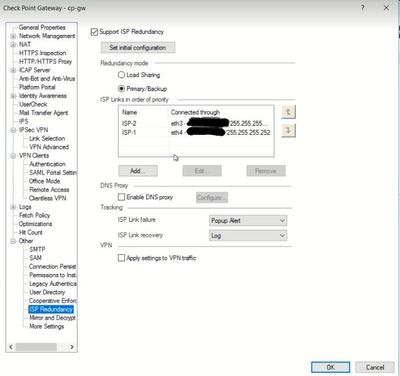Open Mail Transfer Agent page
This screenshot has width=400, height=376.
(43, 113)
